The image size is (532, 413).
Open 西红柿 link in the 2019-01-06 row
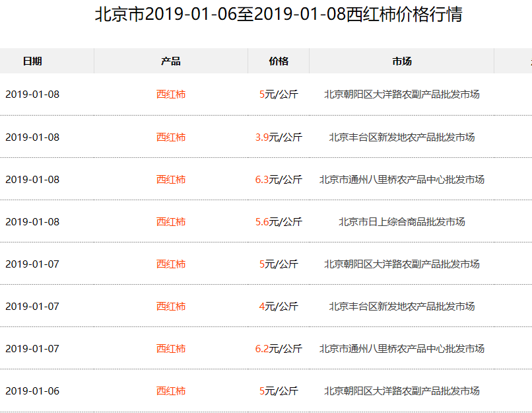[171, 391]
